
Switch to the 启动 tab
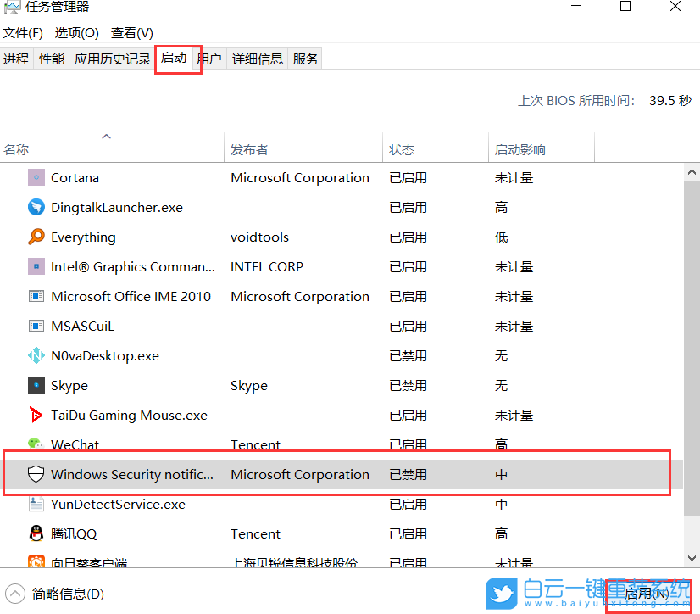point(175,59)
